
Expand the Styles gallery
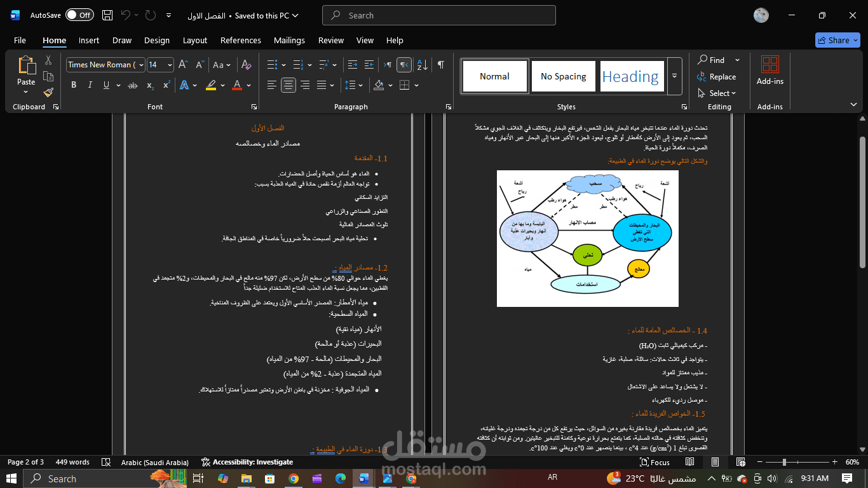click(674, 76)
